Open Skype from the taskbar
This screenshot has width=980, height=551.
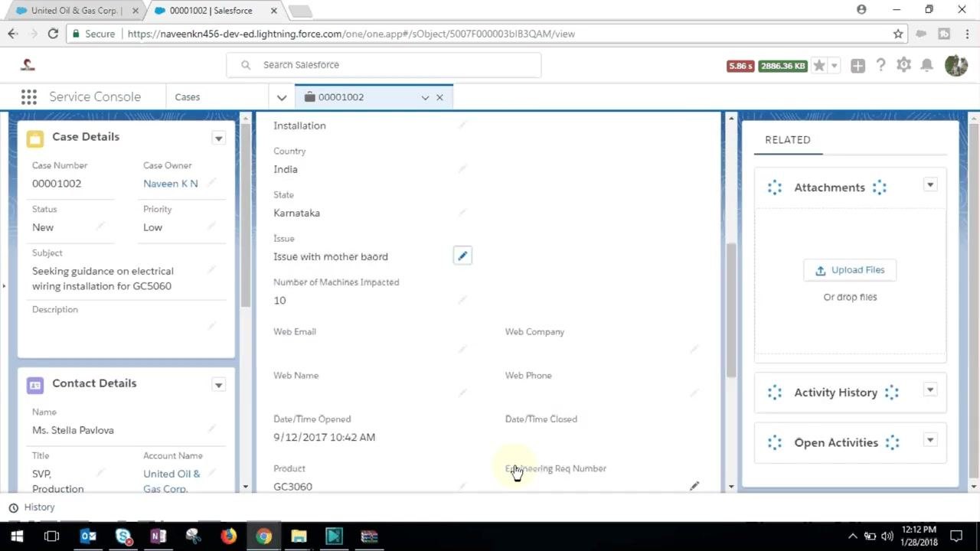pos(123,536)
